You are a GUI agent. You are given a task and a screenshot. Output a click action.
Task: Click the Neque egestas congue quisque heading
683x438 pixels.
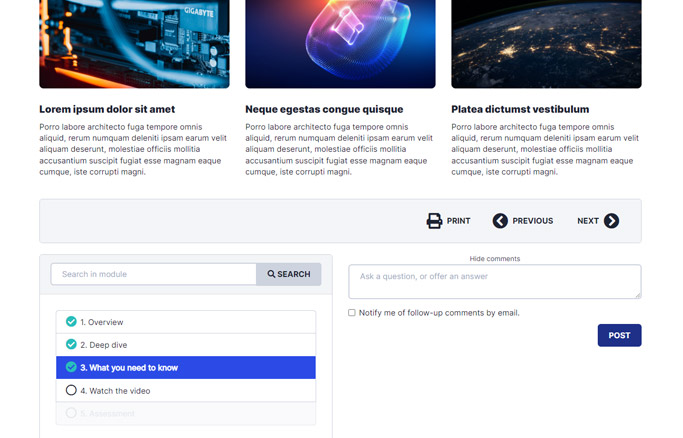pyautogui.click(x=324, y=109)
